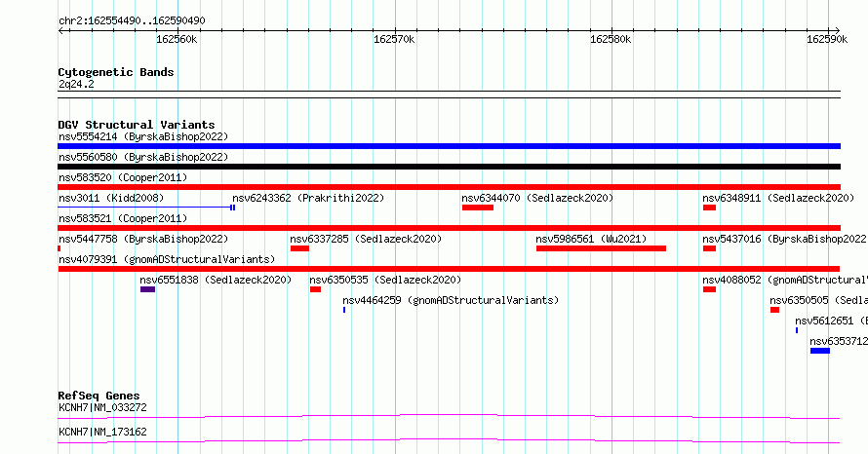This screenshot has width=868, height=454.
Task: Select the nsv5986561 red feature block
Action: click(601, 248)
